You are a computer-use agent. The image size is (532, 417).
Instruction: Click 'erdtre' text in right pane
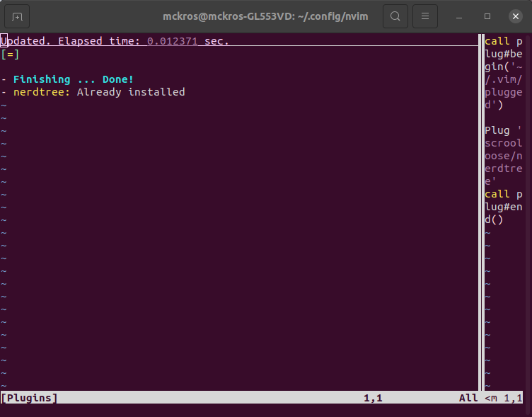point(504,168)
